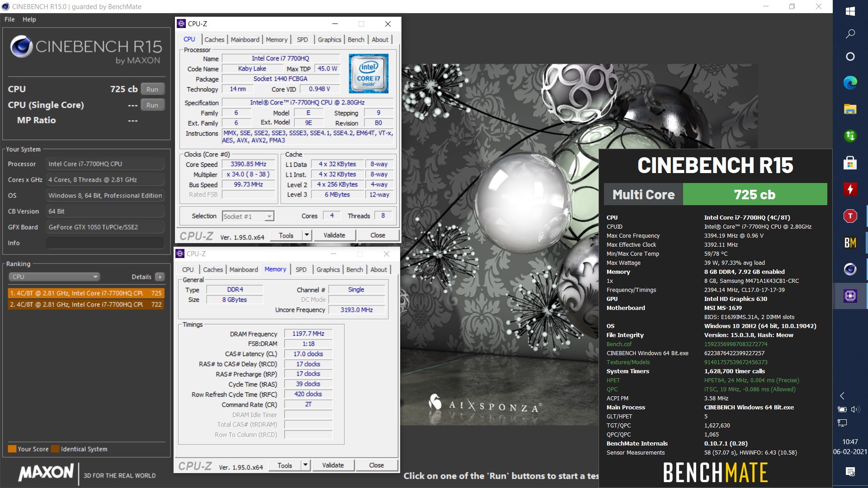This screenshot has width=868, height=488.
Task: Open the red T app icon in taskbar
Action: click(x=850, y=216)
